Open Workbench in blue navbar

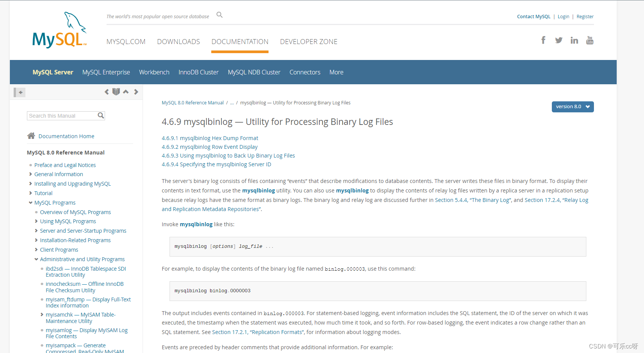[154, 72]
